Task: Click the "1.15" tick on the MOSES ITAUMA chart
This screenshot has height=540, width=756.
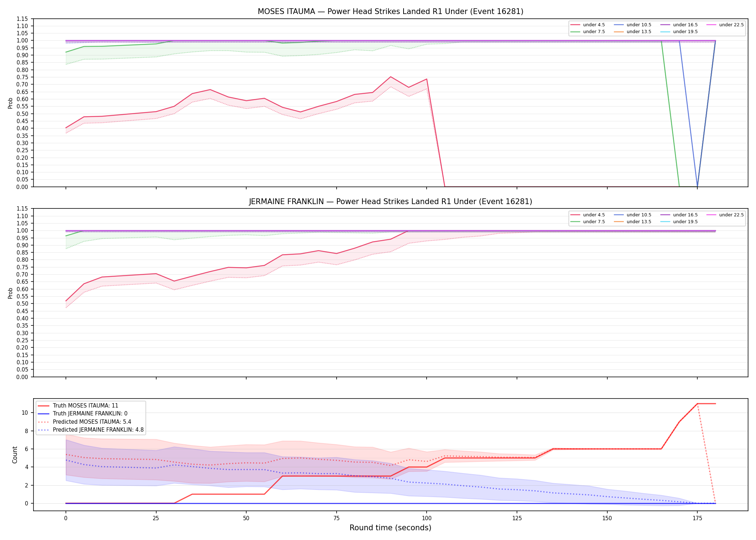Action: pyautogui.click(x=22, y=19)
